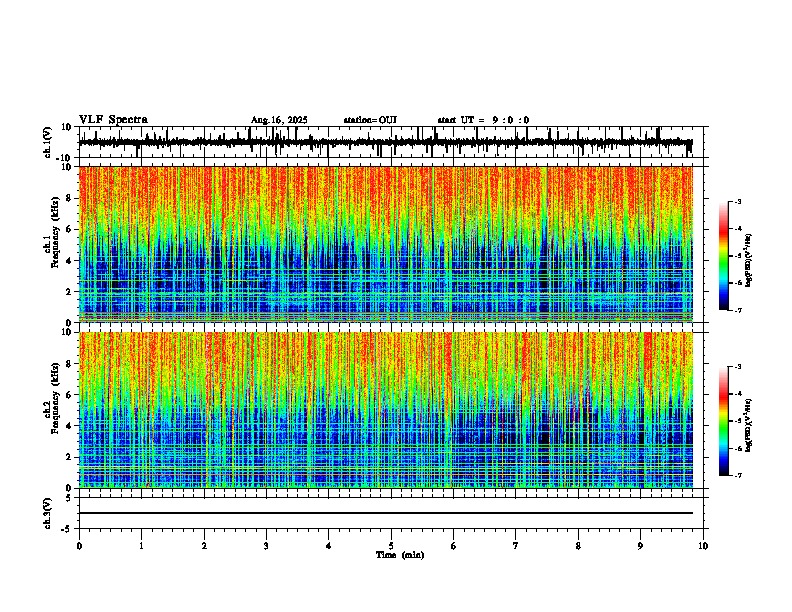Click inside the ch.1 voltage waveform panel
The height and width of the screenshot is (612, 792).
(390, 142)
